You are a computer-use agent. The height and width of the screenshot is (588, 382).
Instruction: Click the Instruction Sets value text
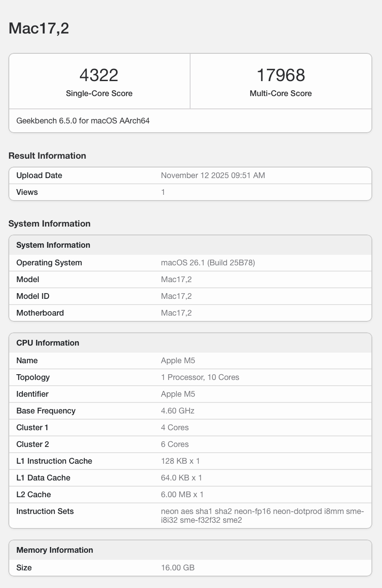tap(262, 516)
